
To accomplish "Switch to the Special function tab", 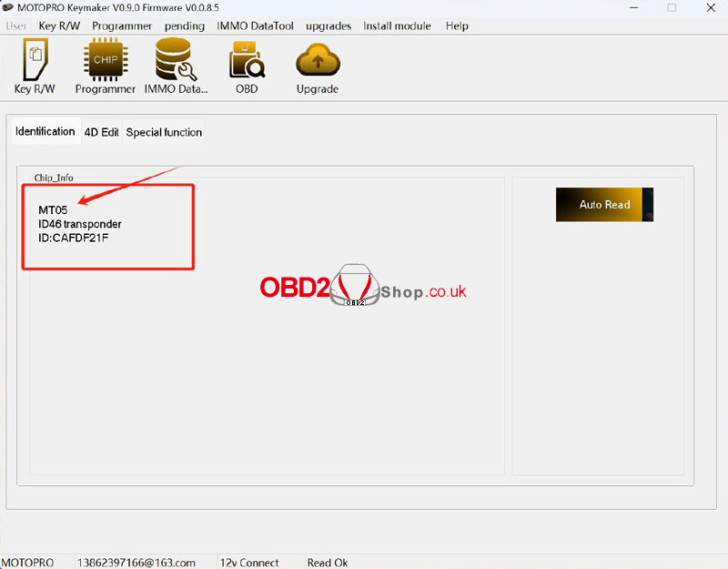I will point(164,132).
